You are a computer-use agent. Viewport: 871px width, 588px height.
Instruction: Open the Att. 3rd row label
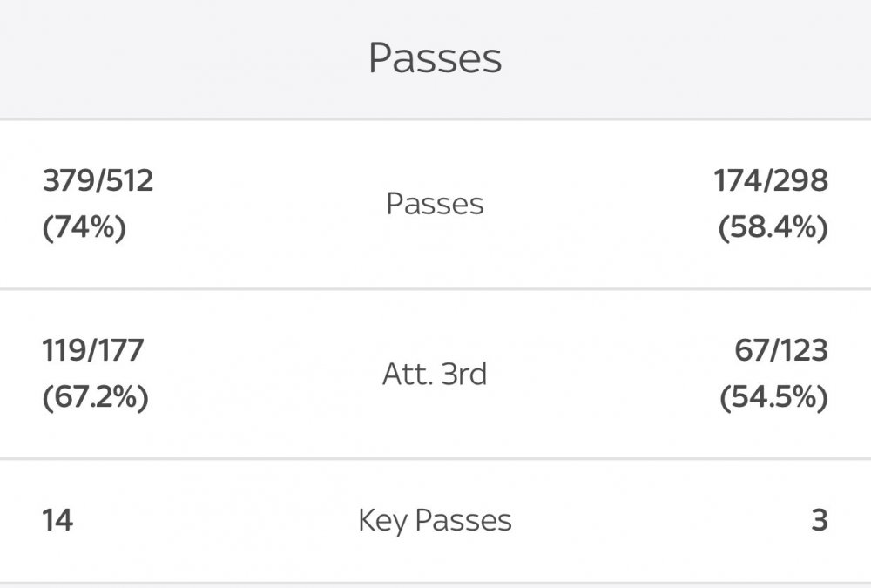(435, 375)
